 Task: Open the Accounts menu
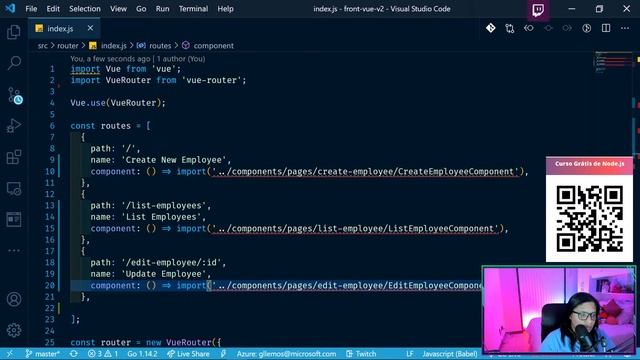(14, 299)
